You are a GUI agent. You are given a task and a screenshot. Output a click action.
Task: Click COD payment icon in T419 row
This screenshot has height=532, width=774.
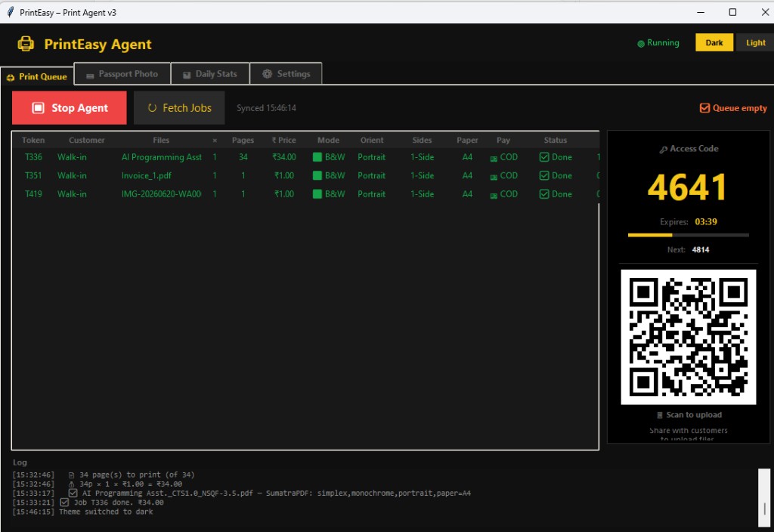click(x=494, y=196)
